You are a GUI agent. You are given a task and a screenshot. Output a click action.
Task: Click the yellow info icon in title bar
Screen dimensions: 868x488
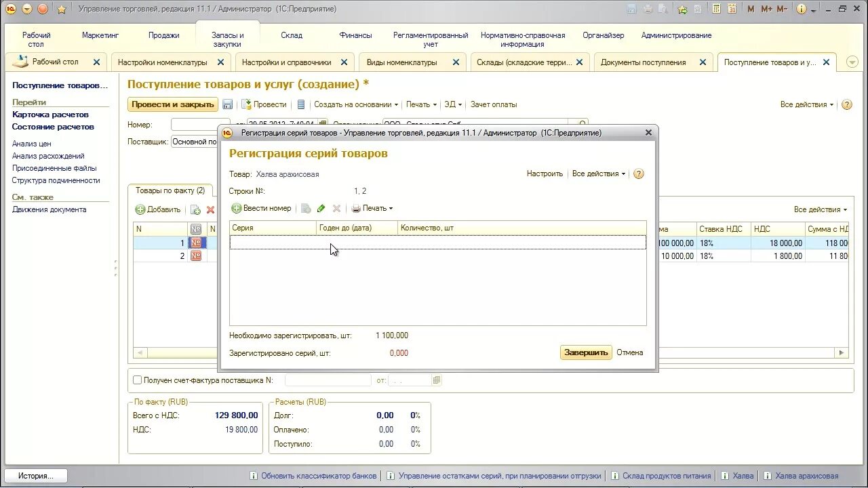[802, 9]
